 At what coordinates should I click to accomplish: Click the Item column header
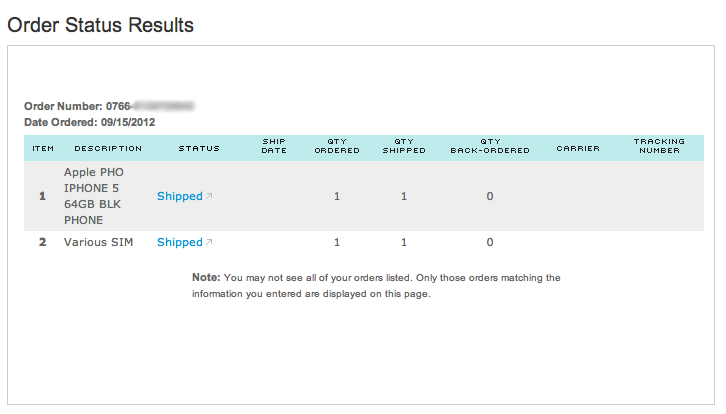43,149
